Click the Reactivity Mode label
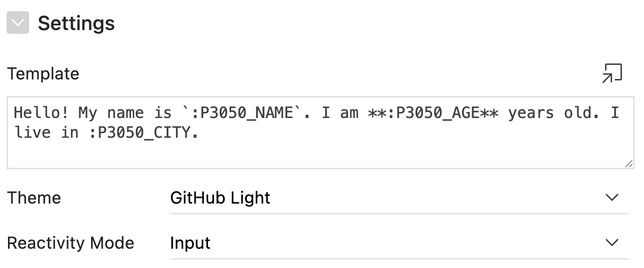This screenshot has height=268, width=644. [70, 243]
